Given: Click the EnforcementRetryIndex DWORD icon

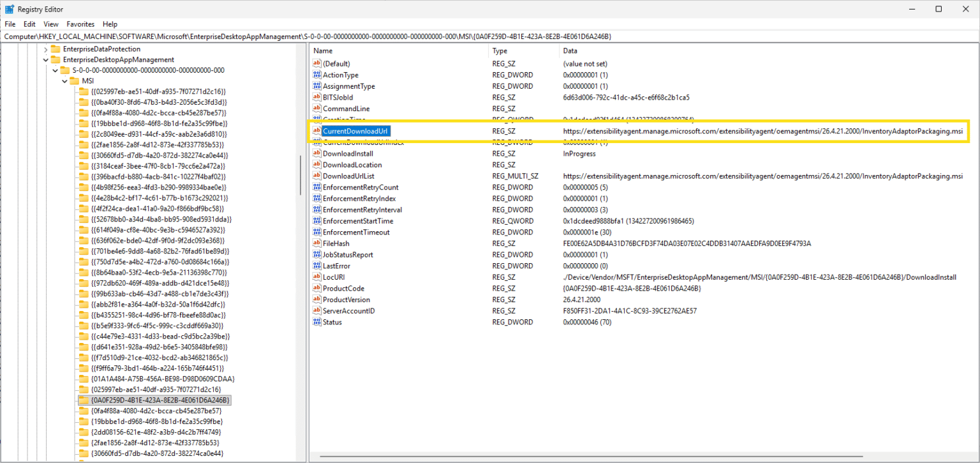Looking at the screenshot, I should [317, 199].
